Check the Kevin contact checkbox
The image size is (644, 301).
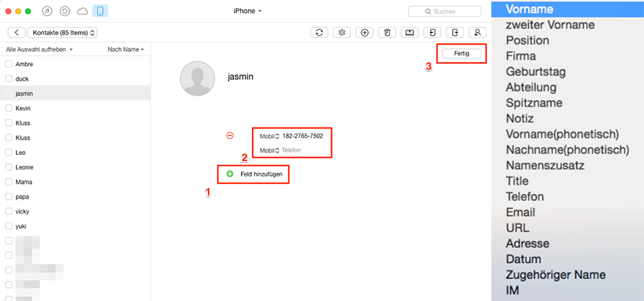(9, 108)
